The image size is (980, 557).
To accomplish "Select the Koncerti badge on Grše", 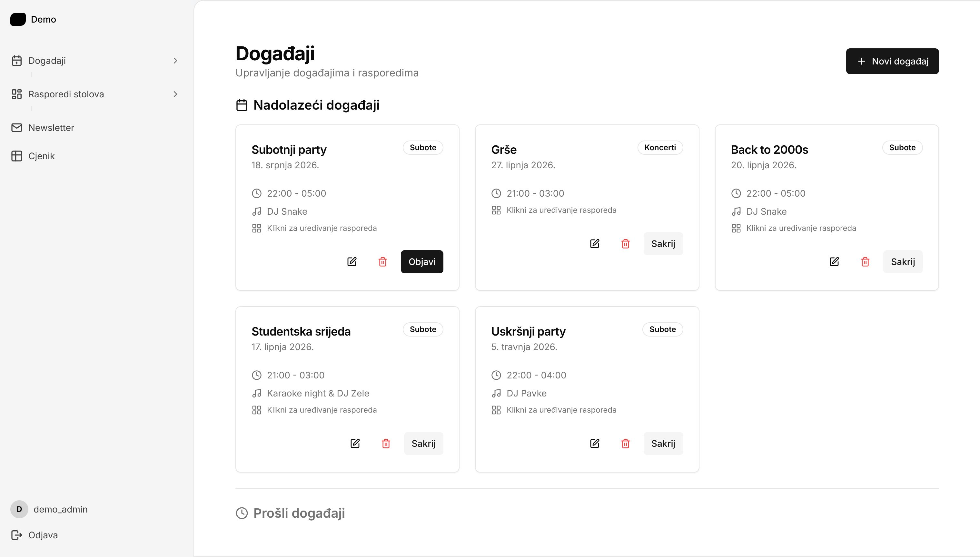I will pos(660,147).
